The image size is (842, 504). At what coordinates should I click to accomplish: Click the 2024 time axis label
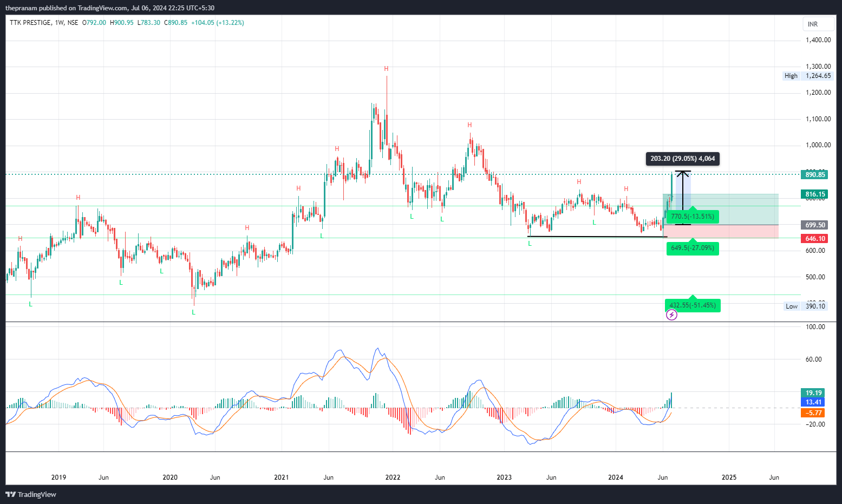(616, 477)
